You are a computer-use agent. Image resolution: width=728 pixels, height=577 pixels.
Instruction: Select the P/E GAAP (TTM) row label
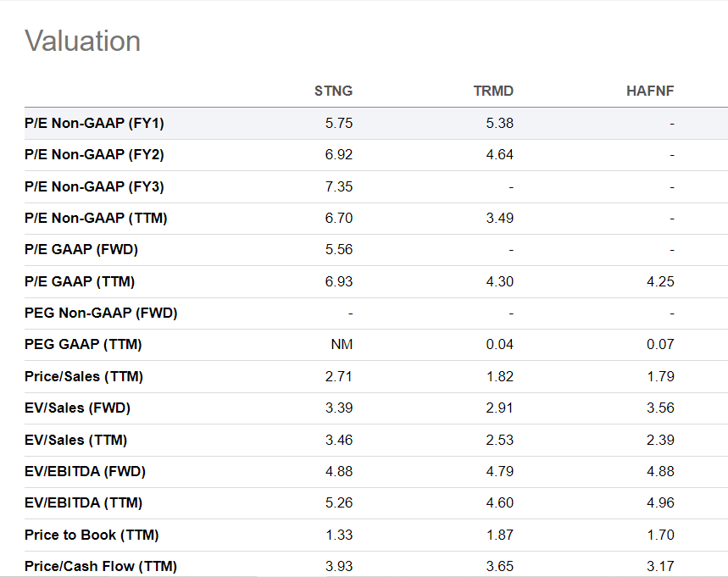tap(80, 281)
